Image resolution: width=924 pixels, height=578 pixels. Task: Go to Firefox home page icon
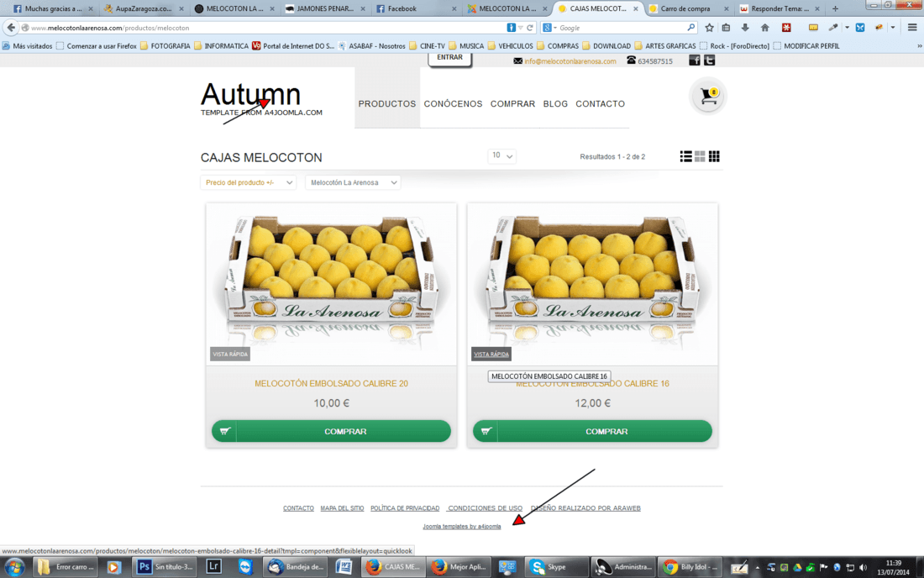pyautogui.click(x=765, y=28)
